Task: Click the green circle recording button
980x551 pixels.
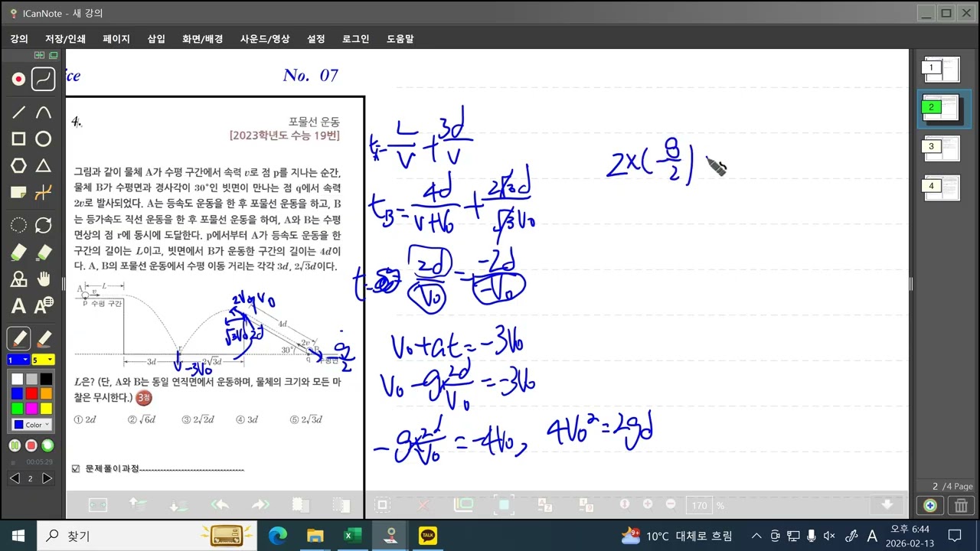Action: tap(47, 445)
